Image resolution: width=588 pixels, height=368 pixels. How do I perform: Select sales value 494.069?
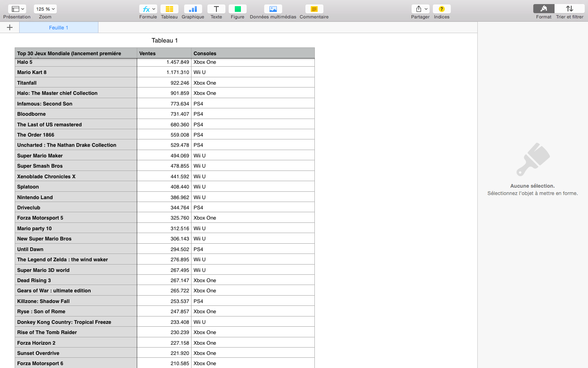pos(164,155)
